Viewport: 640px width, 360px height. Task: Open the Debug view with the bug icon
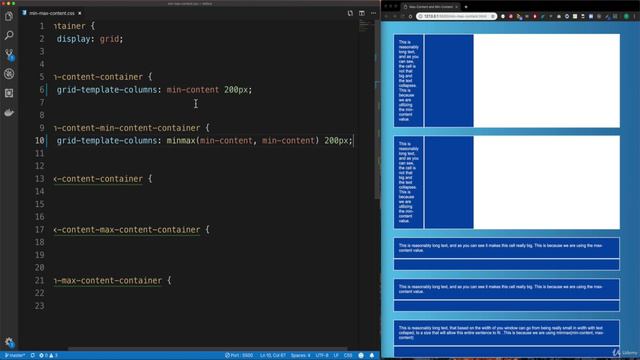point(9,74)
